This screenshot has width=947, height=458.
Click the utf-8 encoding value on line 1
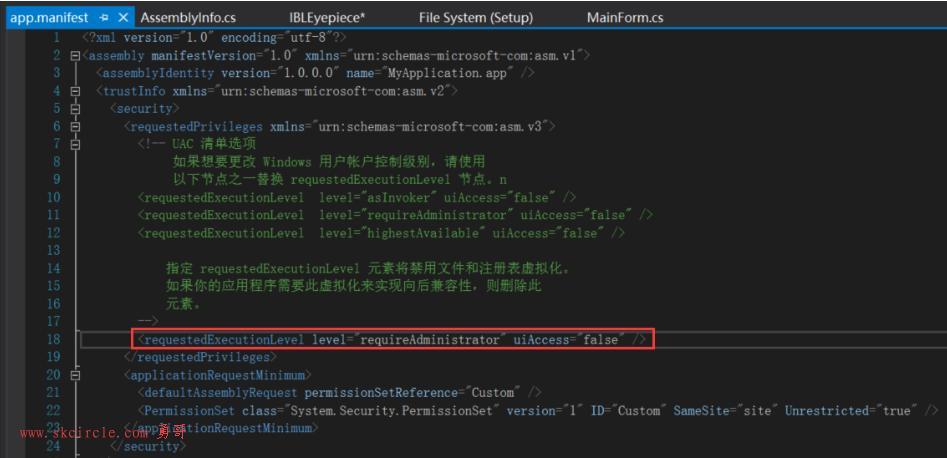click(x=310, y=37)
